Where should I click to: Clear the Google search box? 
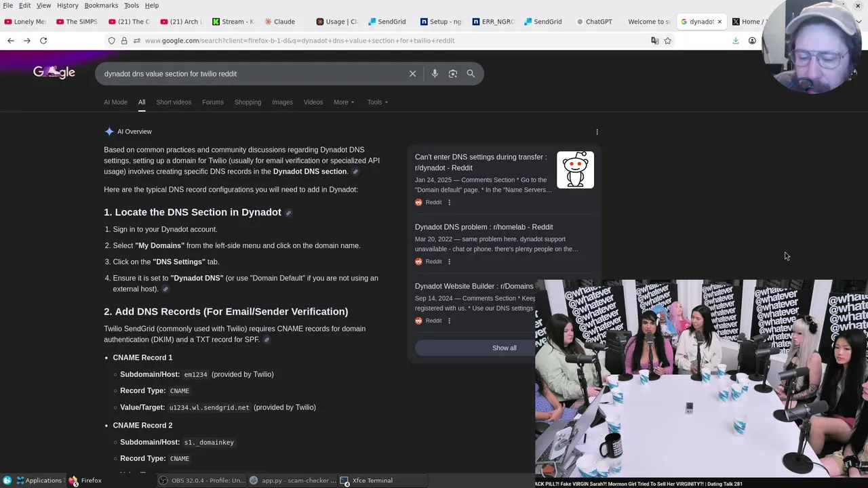412,74
